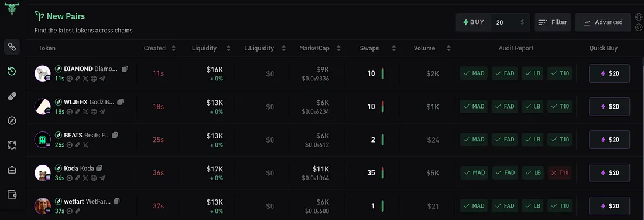Viewport: 644px width, 220px height.
Task: Select the pill icon in sidebar
Action: (x=12, y=96)
